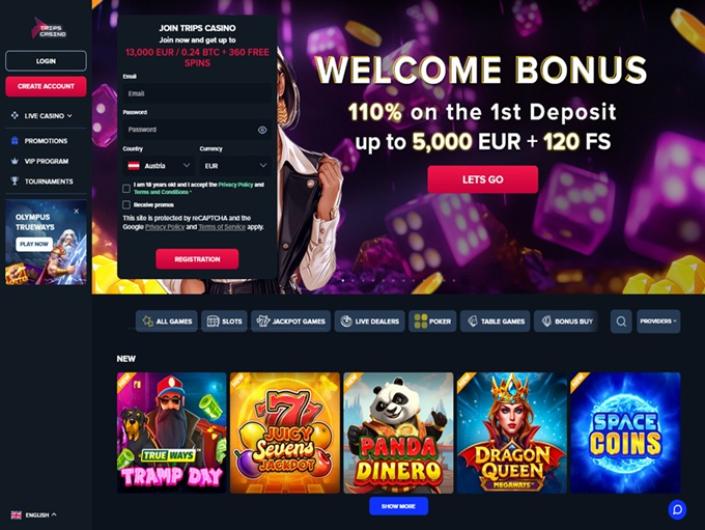The height and width of the screenshot is (530, 705).
Task: Open the search magnifier icon
Action: coord(621,321)
